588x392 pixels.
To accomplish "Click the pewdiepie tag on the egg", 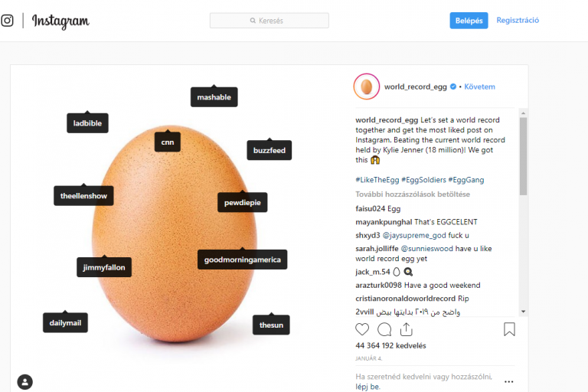I will point(242,203).
